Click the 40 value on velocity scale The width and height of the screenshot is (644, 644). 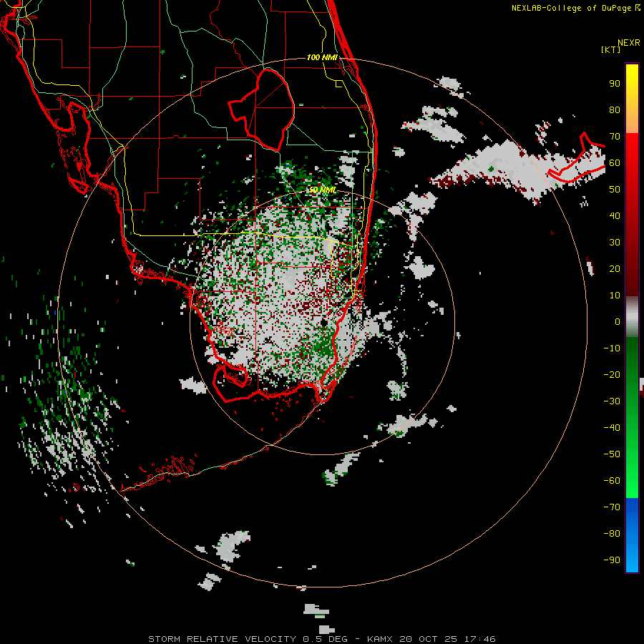click(615, 216)
